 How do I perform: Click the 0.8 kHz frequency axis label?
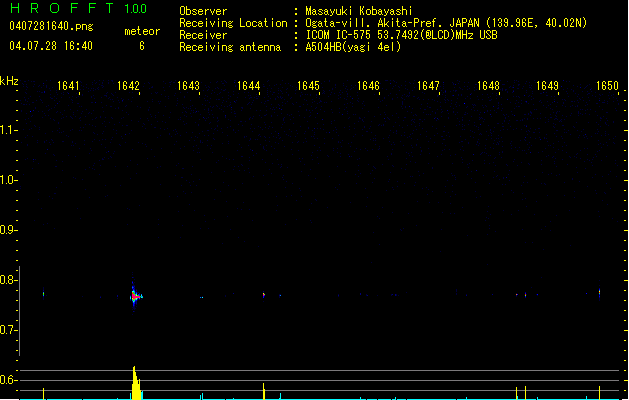[8, 280]
